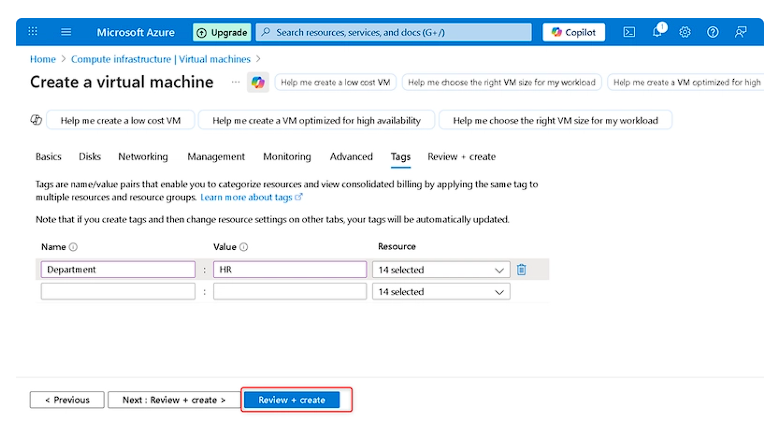Click the Copilot icon beside page title
The height and width of the screenshot is (430, 783).
pos(258,82)
